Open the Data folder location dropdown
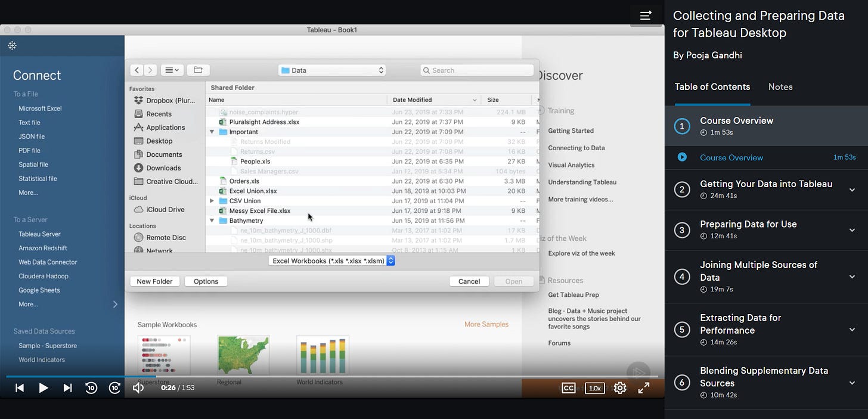868x419 pixels. pos(332,70)
